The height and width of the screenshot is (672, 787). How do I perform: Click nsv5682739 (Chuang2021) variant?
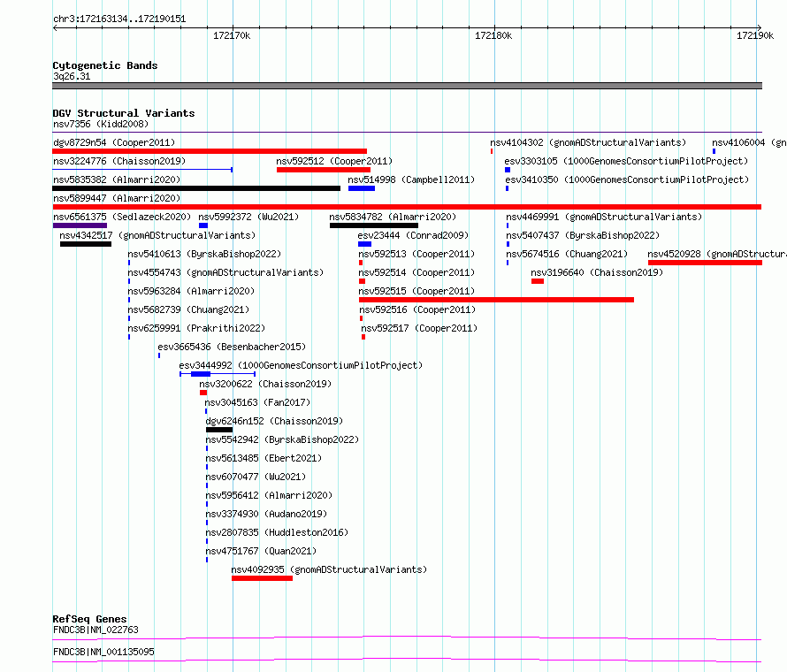(188, 309)
